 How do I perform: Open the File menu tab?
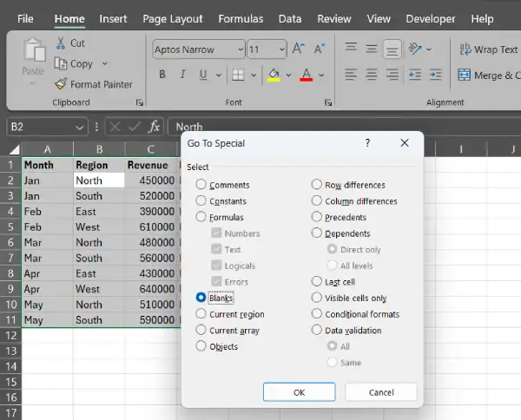click(25, 19)
